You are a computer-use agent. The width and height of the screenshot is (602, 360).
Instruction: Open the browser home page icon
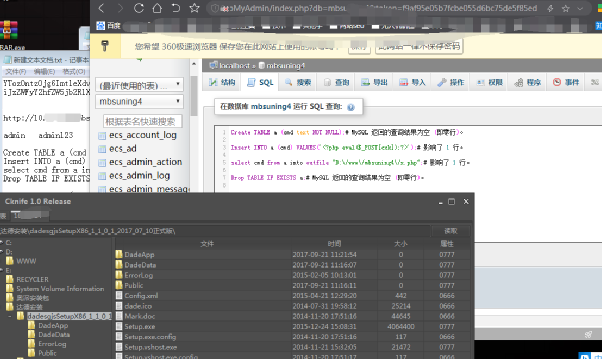pyautogui.click(x=157, y=8)
